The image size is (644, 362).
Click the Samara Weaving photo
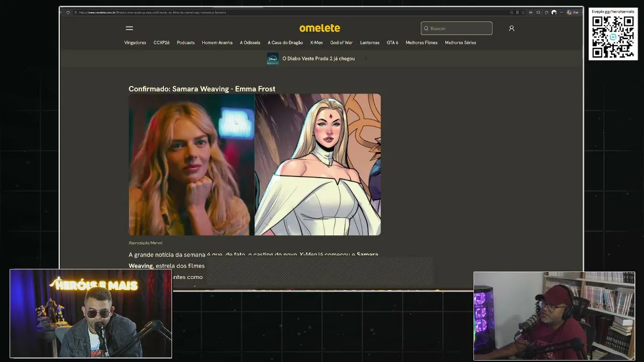192,164
